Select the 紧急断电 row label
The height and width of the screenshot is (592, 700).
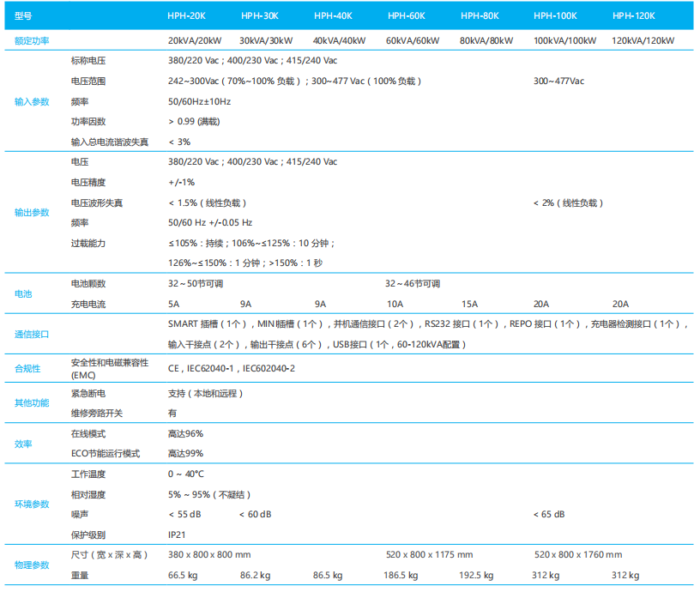pyautogui.click(x=88, y=394)
